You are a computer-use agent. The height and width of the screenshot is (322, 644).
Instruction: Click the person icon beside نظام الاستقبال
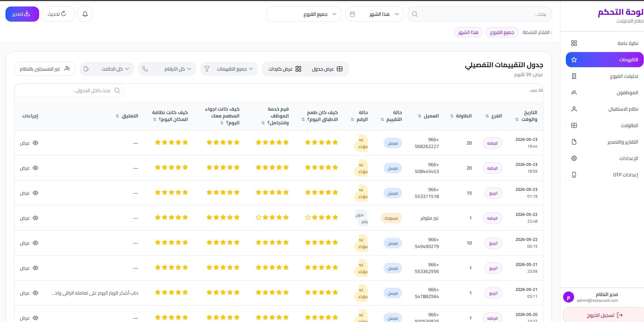574,109
